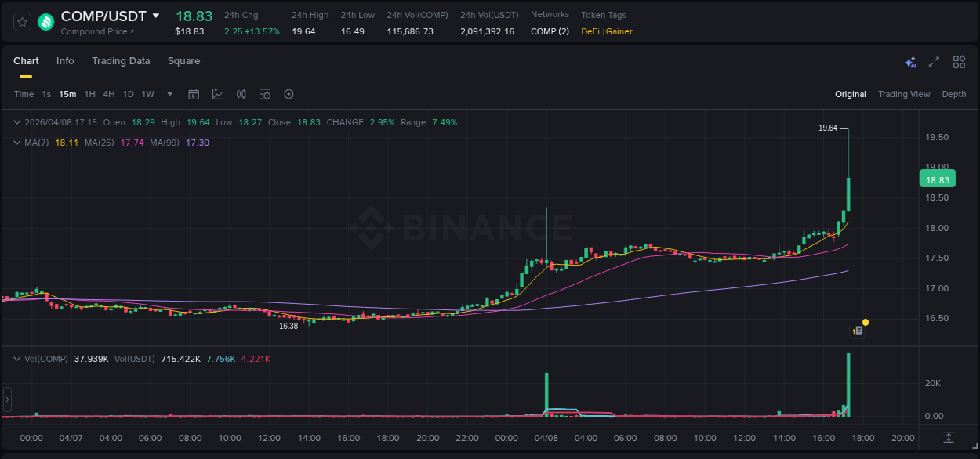Viewport: 980px width, 459px height.
Task: Collapse the Volume indicator panel
Action: tap(16, 357)
